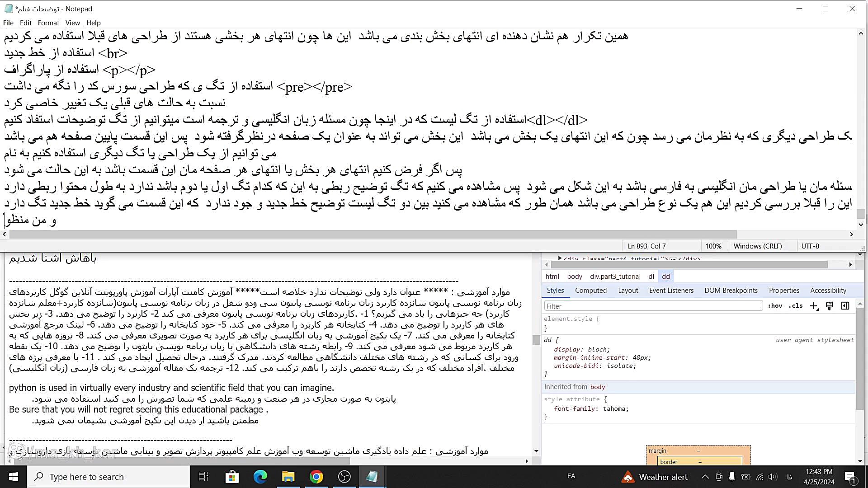Screen dimensions: 868x488
Task: Click the body link in Inherited from
Action: [597, 387]
